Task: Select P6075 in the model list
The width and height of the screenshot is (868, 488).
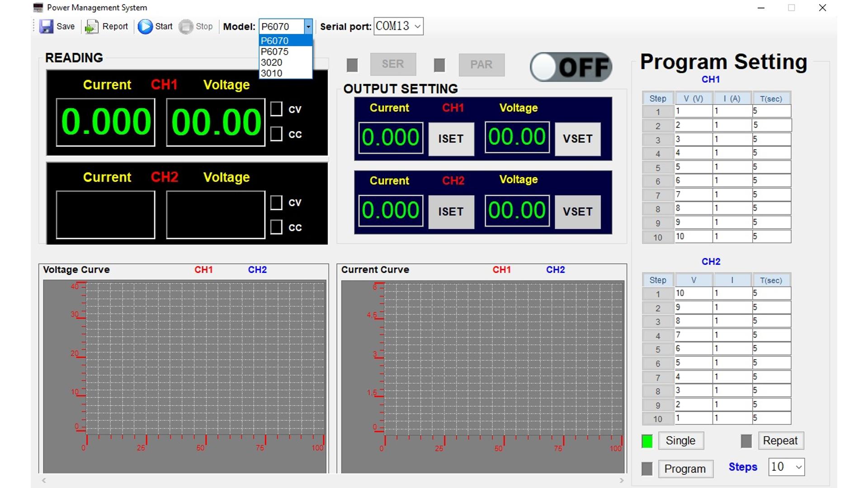Action: pos(286,52)
